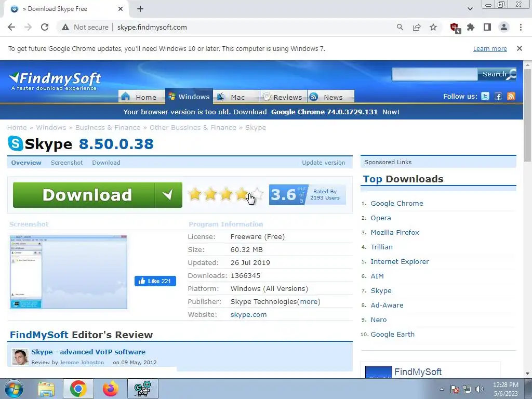Open the uBlock shield extension icon

(455, 28)
